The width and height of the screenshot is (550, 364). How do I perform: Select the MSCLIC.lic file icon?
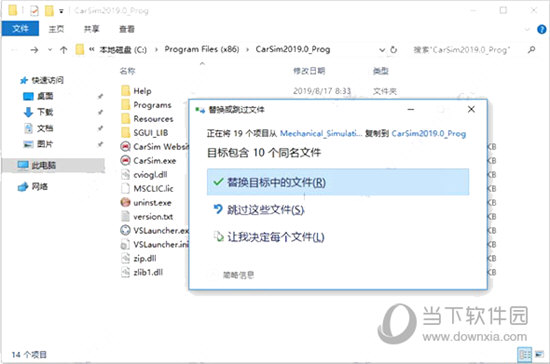[x=125, y=188]
